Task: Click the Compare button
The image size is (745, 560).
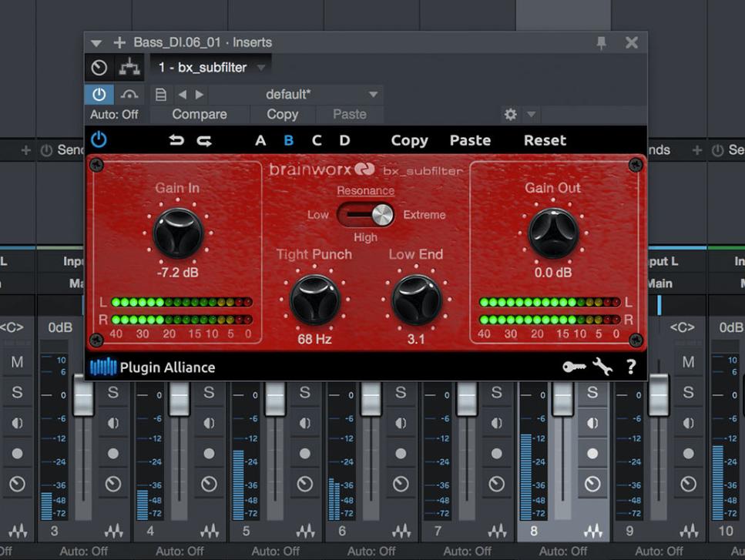Action: pyautogui.click(x=199, y=113)
